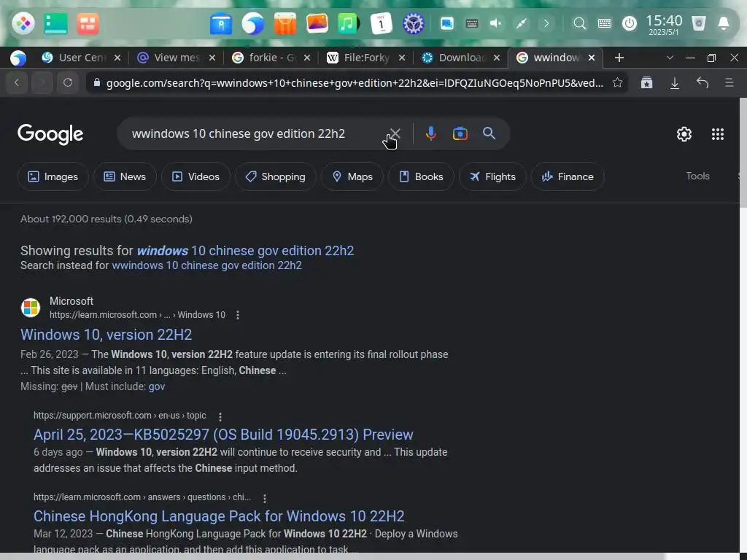Go to Google home via logo
This screenshot has height=560, width=747.
pos(50,134)
